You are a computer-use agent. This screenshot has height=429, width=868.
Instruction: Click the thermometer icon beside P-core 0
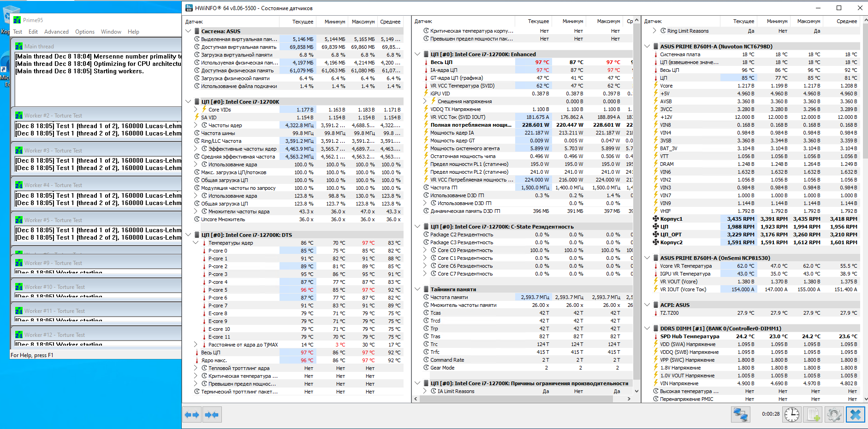pos(204,251)
